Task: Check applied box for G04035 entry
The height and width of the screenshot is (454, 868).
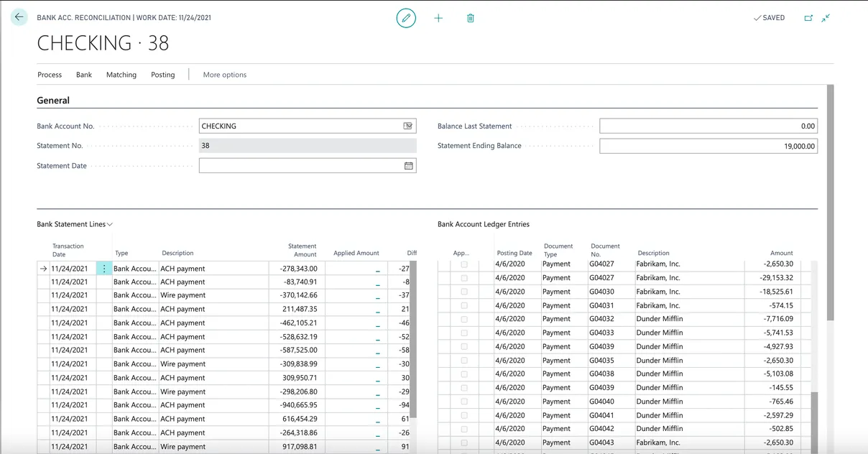Action: (464, 361)
